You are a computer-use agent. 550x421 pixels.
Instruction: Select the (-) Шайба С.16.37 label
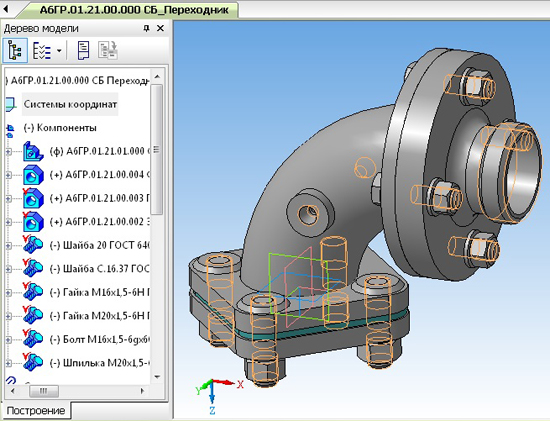click(x=100, y=269)
